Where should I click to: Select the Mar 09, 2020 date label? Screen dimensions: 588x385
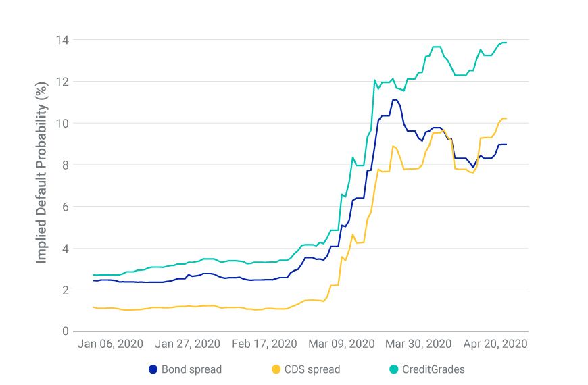[x=340, y=344]
